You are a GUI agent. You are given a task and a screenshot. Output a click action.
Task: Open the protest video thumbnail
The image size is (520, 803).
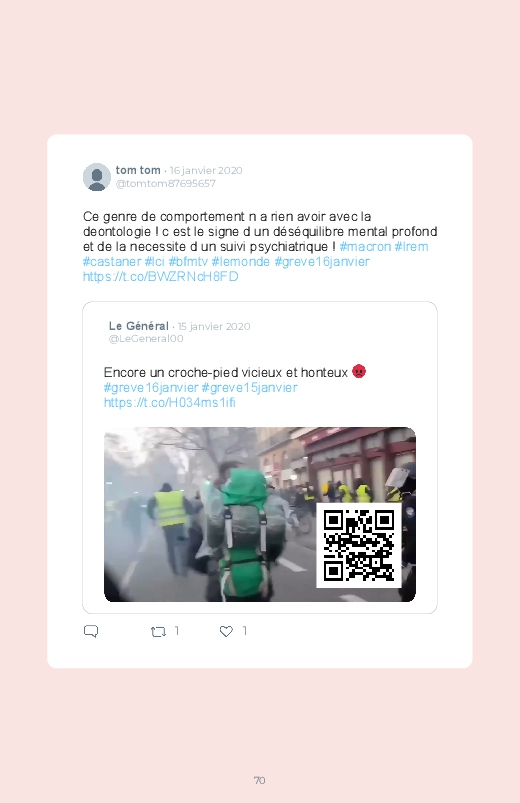(x=260, y=514)
